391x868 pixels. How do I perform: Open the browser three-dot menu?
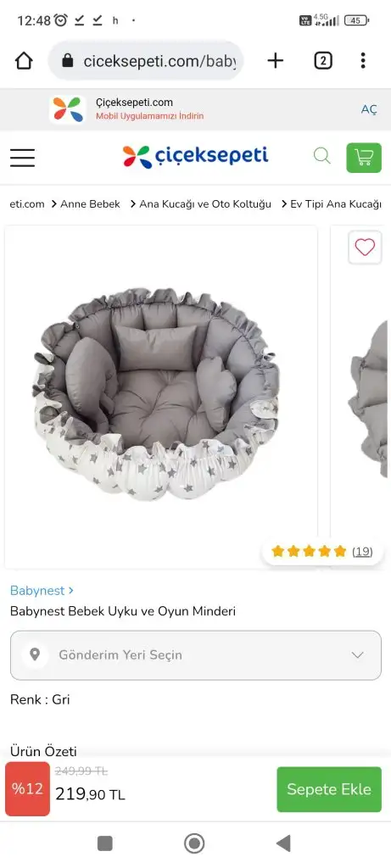pyautogui.click(x=363, y=60)
